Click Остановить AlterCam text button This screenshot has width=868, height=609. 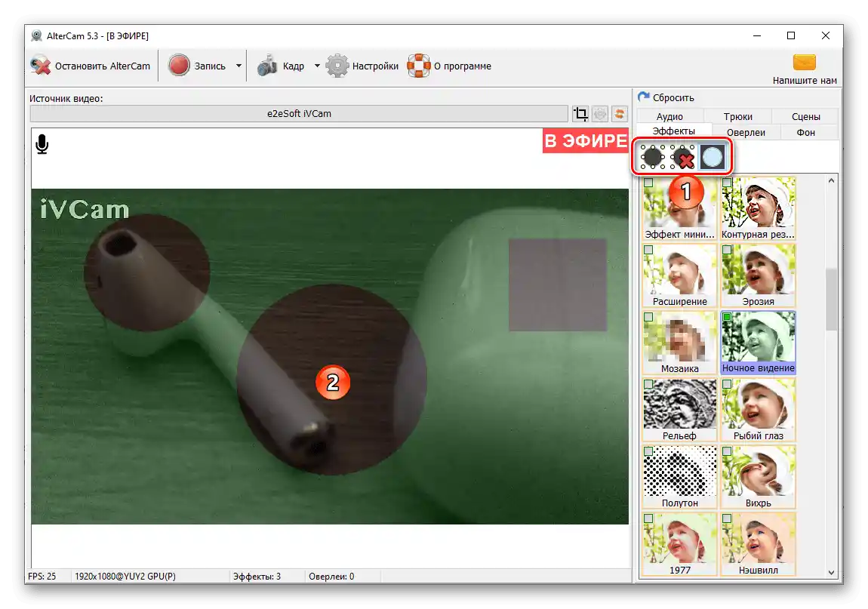point(103,66)
